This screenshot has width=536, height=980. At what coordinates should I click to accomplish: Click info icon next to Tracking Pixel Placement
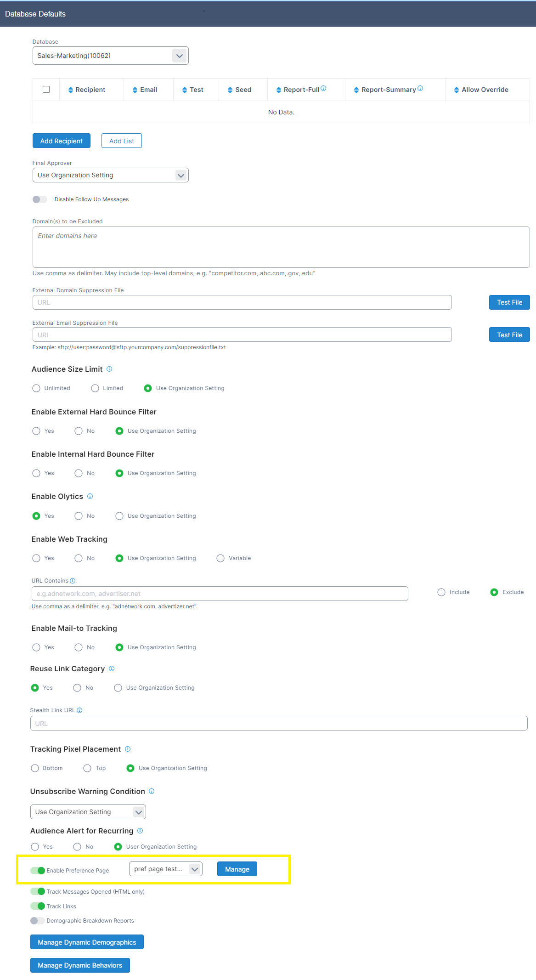point(128,749)
